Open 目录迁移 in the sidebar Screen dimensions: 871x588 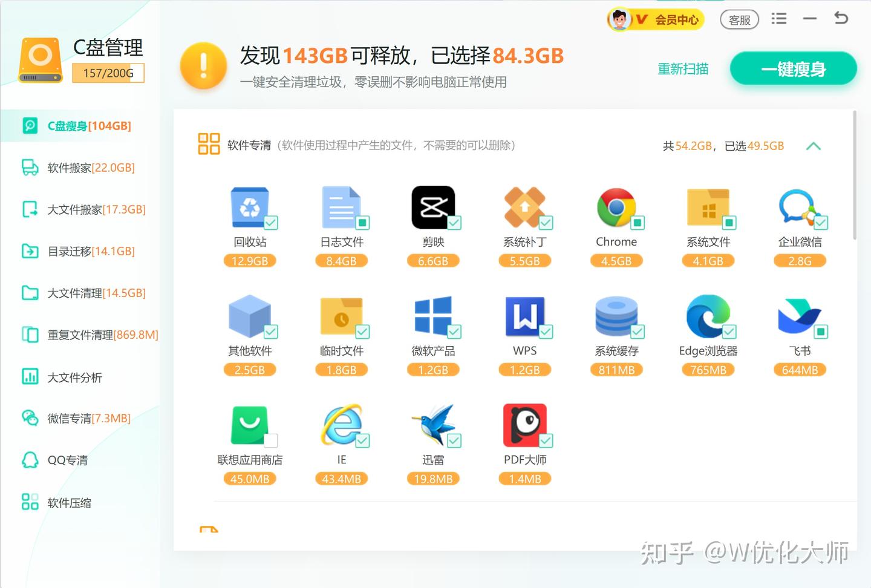tap(79, 251)
